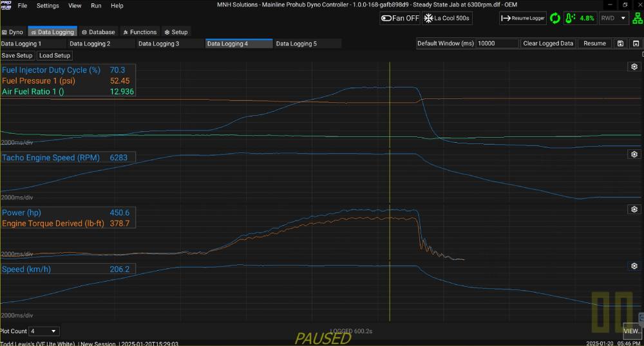Viewport: 644px width, 346px height.
Task: Open settings gear for Power plot
Action: pos(634,210)
